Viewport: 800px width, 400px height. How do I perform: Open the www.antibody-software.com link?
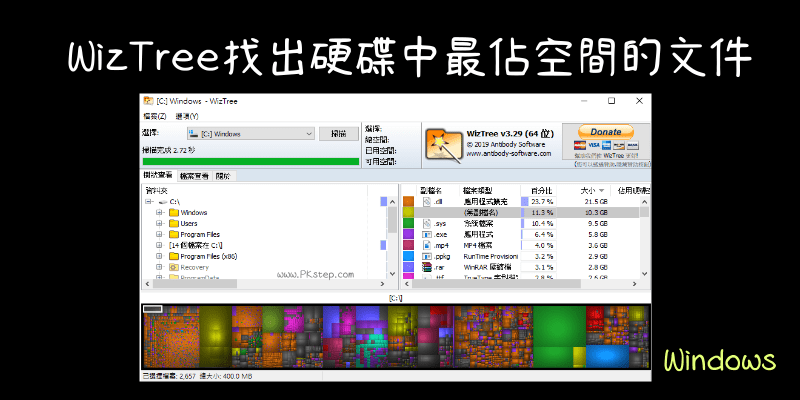coord(509,154)
